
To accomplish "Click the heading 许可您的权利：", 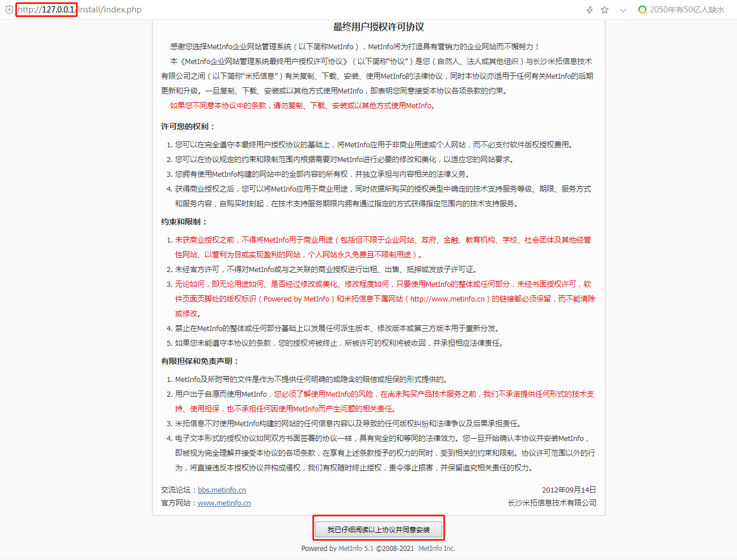I will tap(188, 126).
